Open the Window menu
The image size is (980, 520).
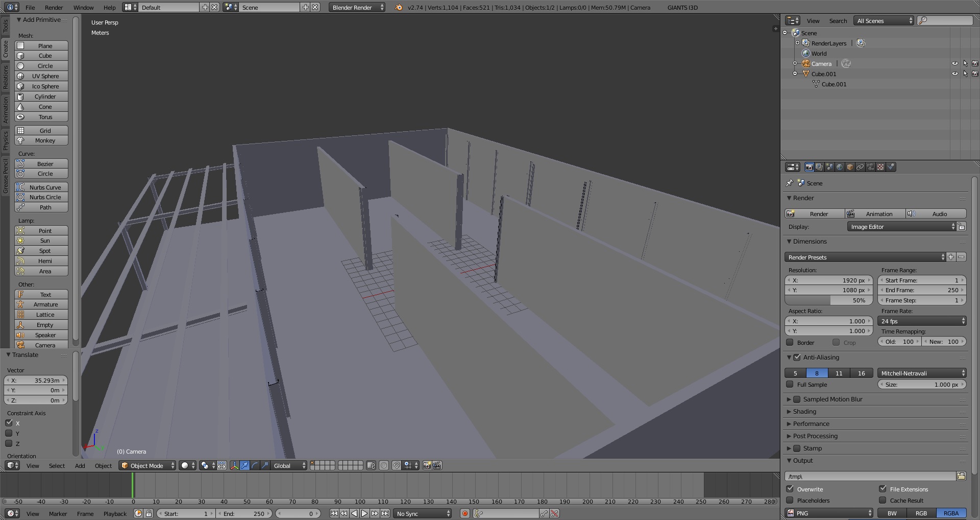click(x=83, y=7)
